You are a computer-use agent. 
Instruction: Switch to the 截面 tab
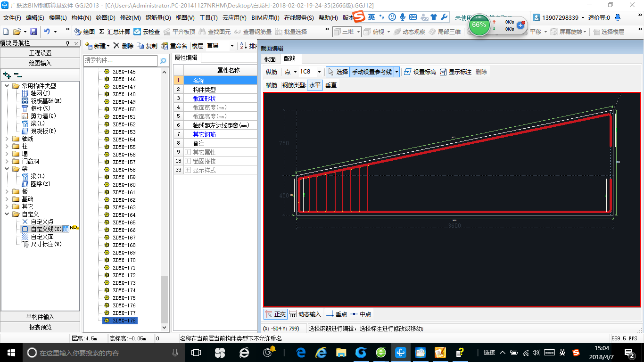click(x=270, y=59)
